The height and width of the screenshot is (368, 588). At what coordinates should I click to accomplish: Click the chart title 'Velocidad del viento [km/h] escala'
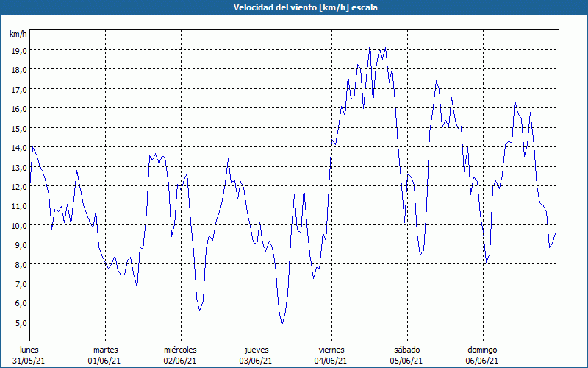tap(305, 7)
